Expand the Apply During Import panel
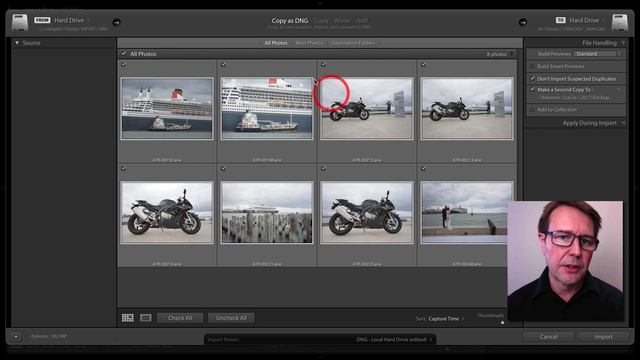Image resolution: width=640 pixels, height=360 pixels. [x=623, y=123]
